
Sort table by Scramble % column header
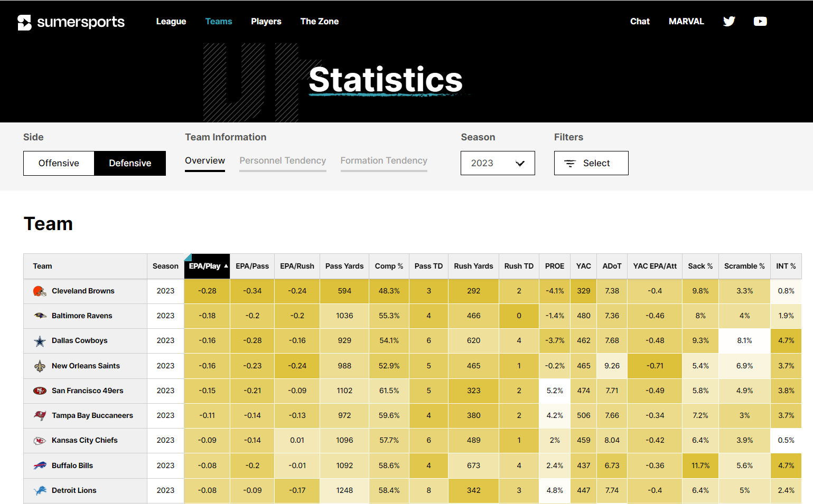(744, 266)
